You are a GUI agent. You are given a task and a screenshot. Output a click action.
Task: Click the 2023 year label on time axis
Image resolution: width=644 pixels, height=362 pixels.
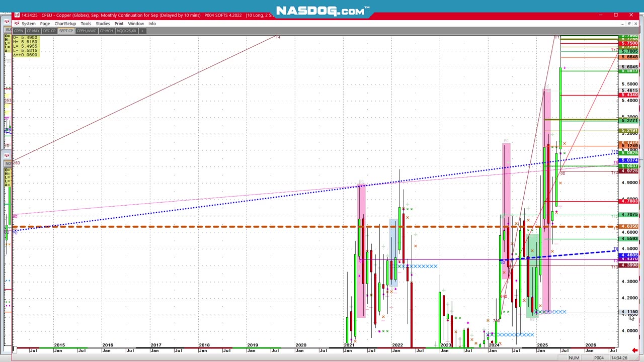click(445, 345)
